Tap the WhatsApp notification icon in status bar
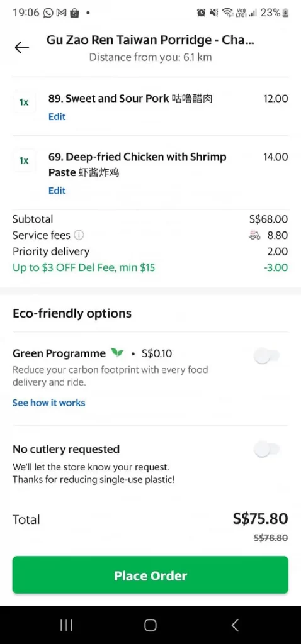 [x=48, y=13]
